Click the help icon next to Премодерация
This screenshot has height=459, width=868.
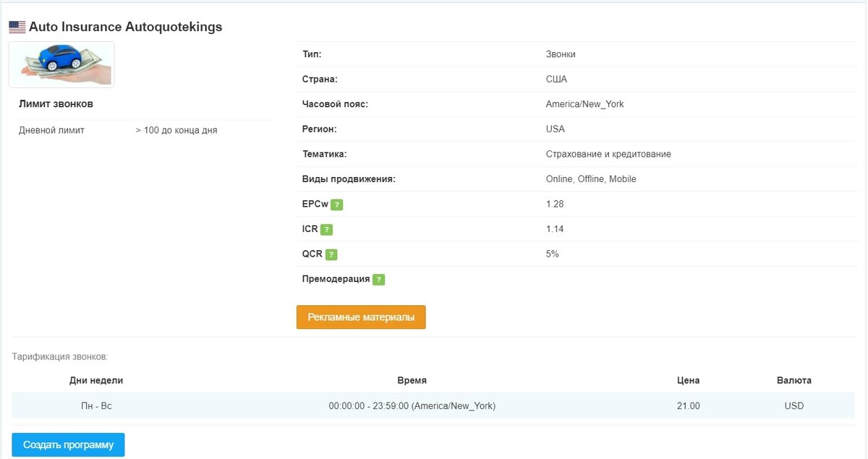tap(378, 280)
